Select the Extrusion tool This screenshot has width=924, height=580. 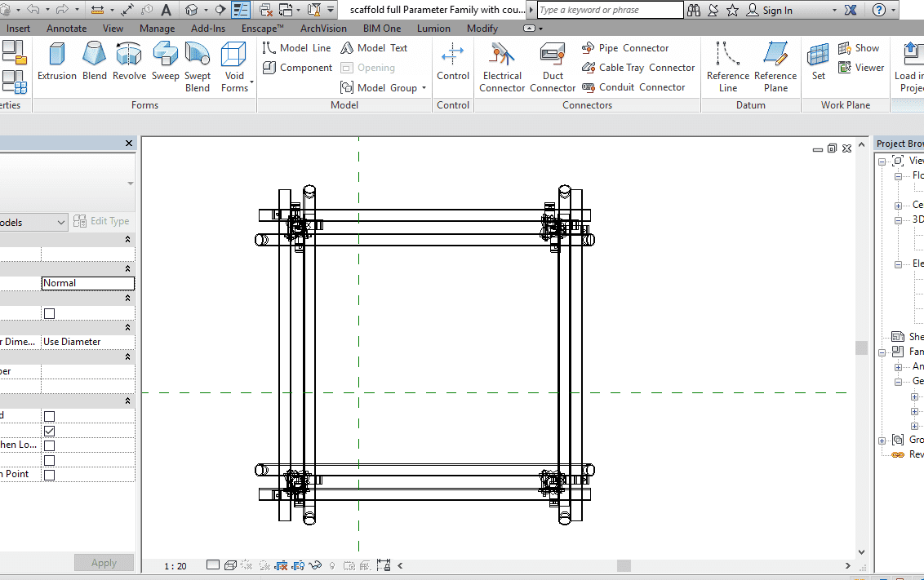coord(57,62)
